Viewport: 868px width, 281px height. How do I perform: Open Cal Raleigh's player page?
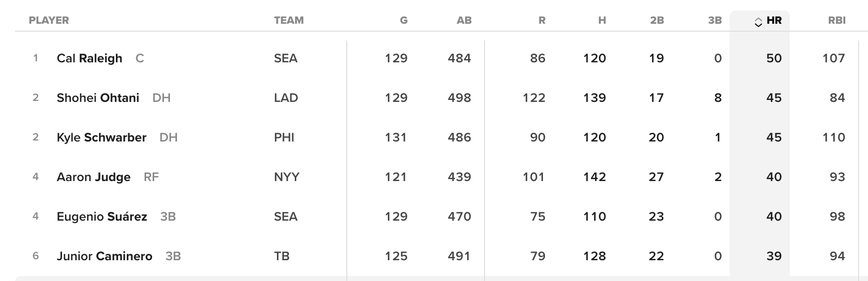tap(89, 58)
